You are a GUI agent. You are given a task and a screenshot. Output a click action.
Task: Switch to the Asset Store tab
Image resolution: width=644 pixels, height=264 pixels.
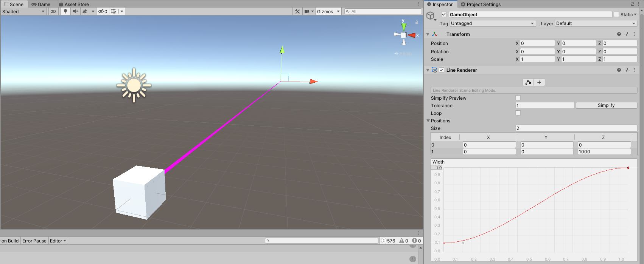click(74, 4)
